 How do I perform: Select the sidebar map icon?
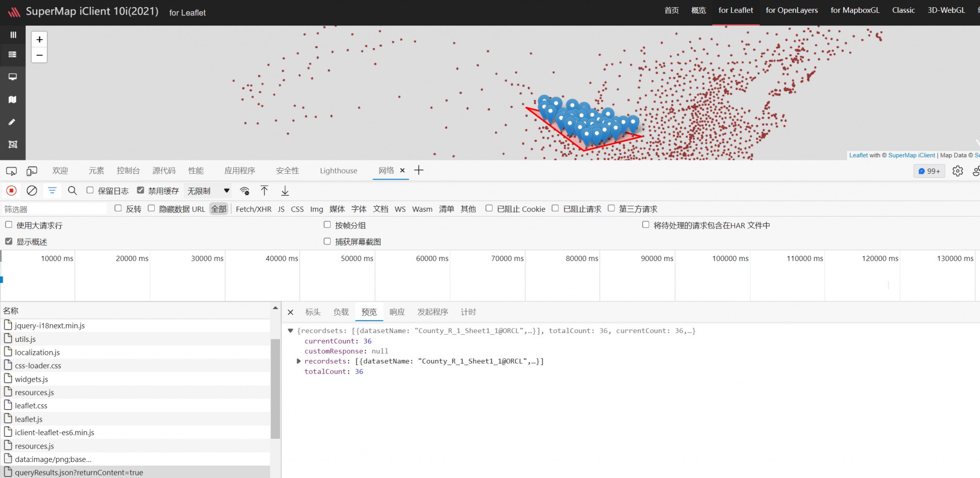pyautogui.click(x=13, y=100)
